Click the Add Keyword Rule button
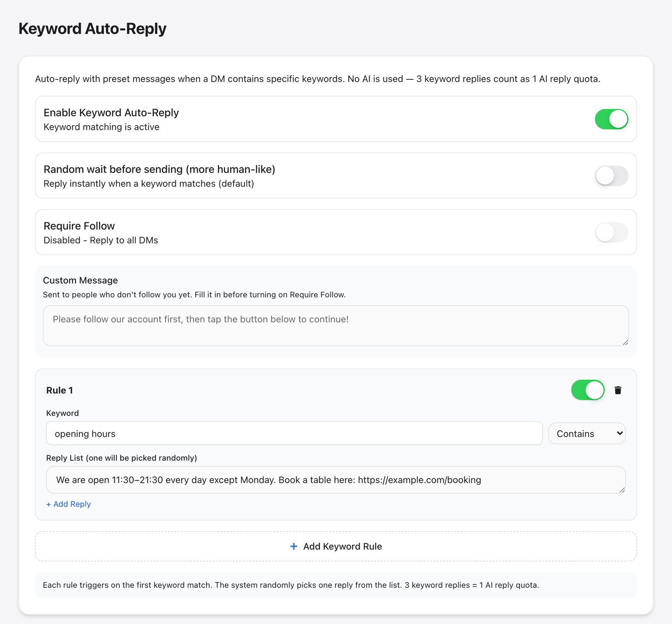Image resolution: width=672 pixels, height=624 pixels. click(x=336, y=546)
